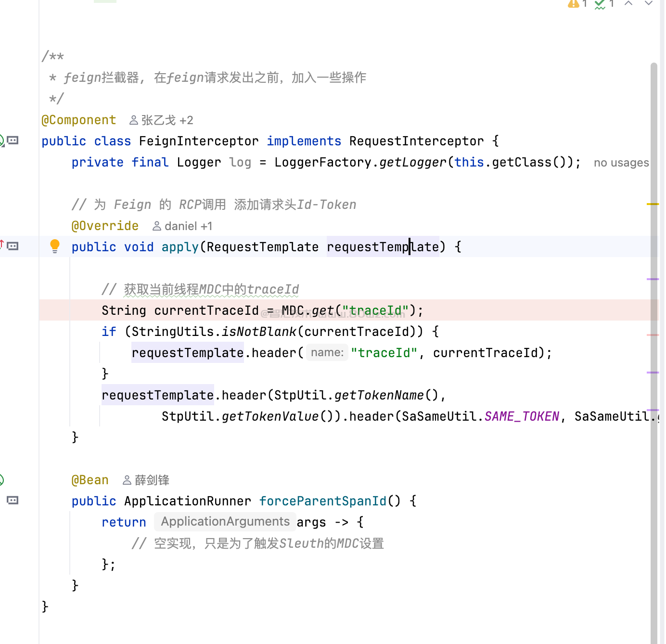Click the 'ApplicationArguments' lambda type hint
The image size is (666, 644).
pyautogui.click(x=225, y=522)
